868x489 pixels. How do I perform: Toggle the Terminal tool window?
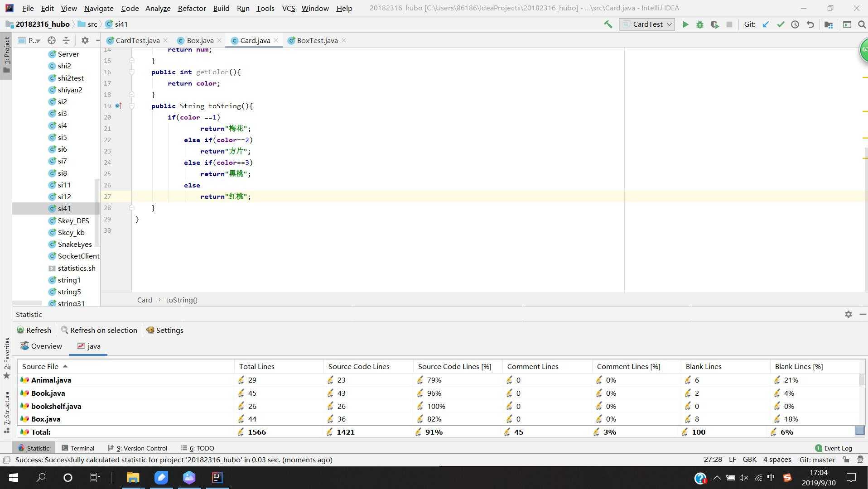coord(78,448)
